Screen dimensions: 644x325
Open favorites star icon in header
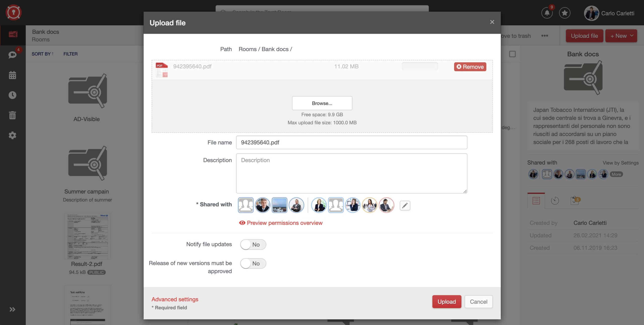[x=565, y=13]
